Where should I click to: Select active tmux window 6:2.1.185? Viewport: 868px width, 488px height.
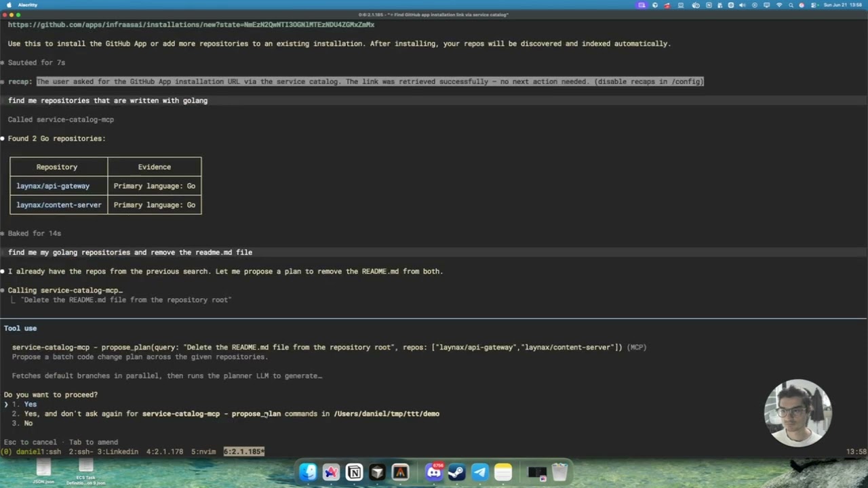(x=244, y=451)
